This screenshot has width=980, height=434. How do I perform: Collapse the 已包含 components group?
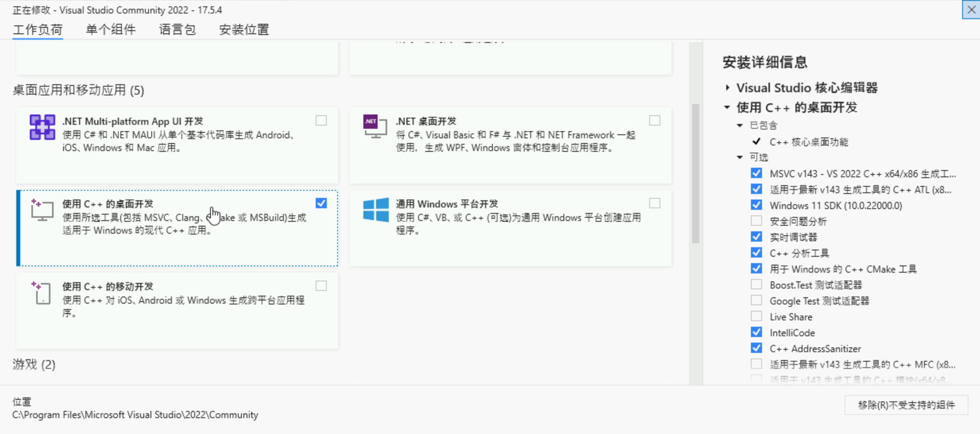click(740, 126)
